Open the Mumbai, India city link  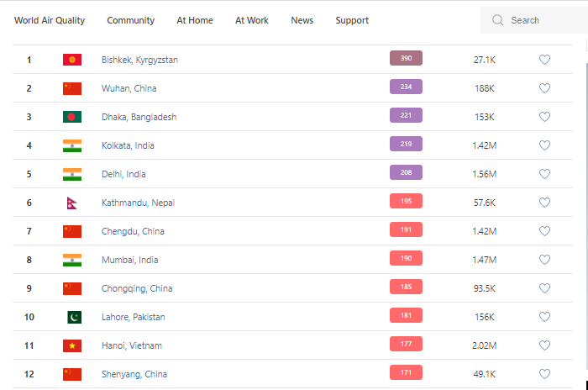coord(129,260)
